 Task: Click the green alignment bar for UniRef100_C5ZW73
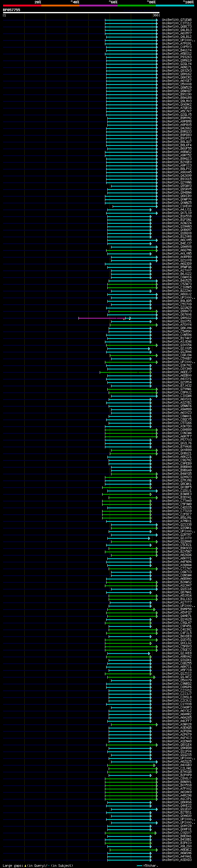tap(133, 284)
